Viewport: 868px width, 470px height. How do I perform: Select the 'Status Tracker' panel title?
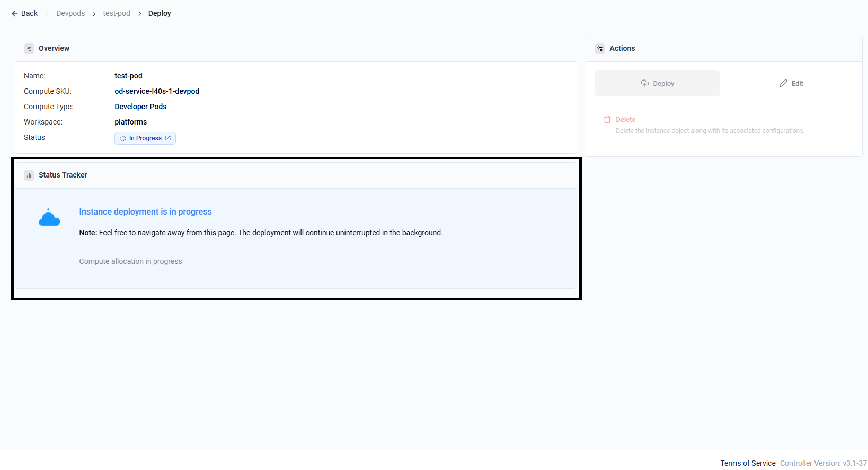pyautogui.click(x=63, y=175)
